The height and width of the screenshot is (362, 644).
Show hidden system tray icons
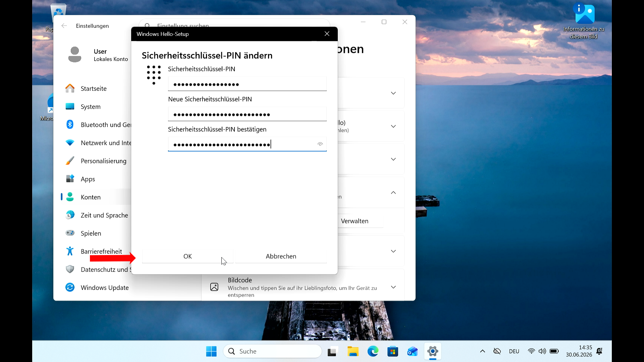[x=482, y=351]
